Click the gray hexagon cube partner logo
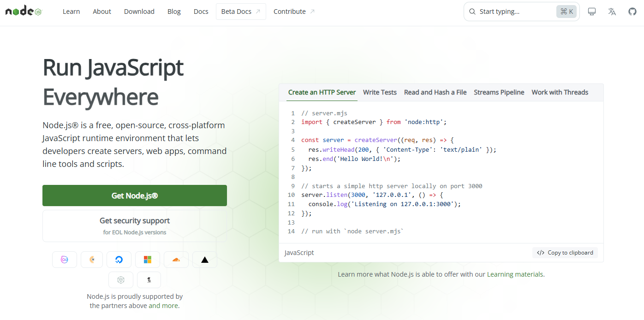Viewport: 644px width, 320px height. click(121, 280)
